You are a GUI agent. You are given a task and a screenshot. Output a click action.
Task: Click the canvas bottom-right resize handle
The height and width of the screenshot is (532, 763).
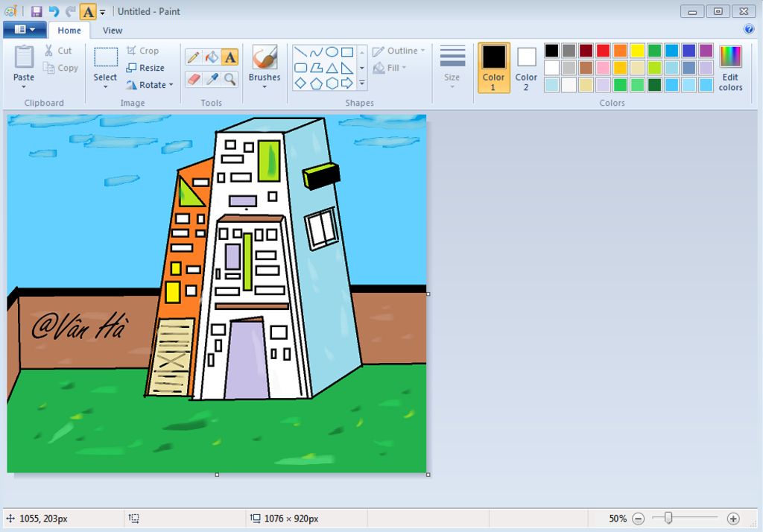[x=428, y=475]
